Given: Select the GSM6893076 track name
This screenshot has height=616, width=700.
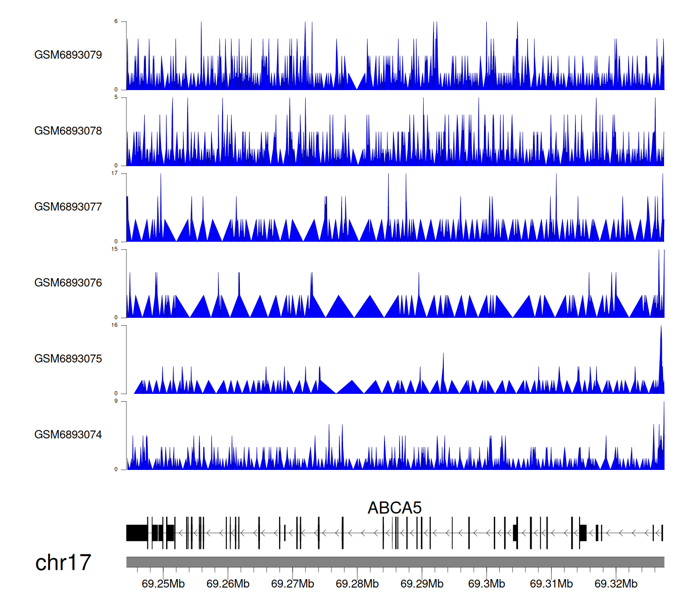Looking at the screenshot, I should click(68, 283).
